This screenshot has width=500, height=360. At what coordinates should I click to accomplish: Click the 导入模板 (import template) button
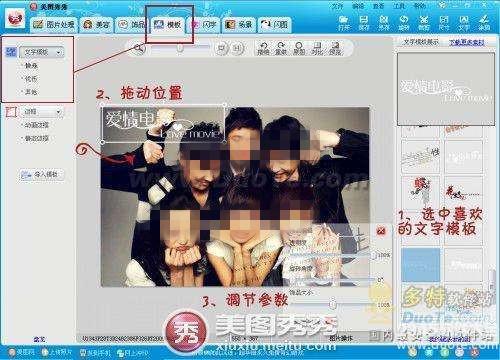[42, 174]
